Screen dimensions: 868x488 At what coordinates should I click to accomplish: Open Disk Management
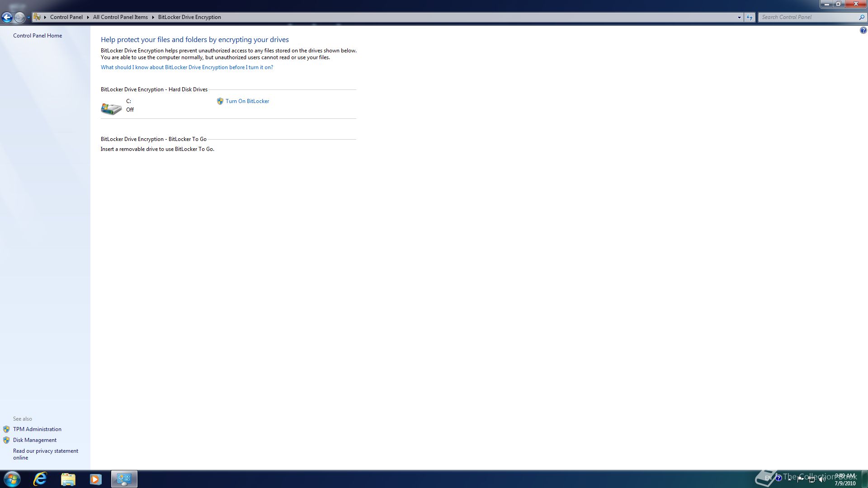(x=35, y=440)
